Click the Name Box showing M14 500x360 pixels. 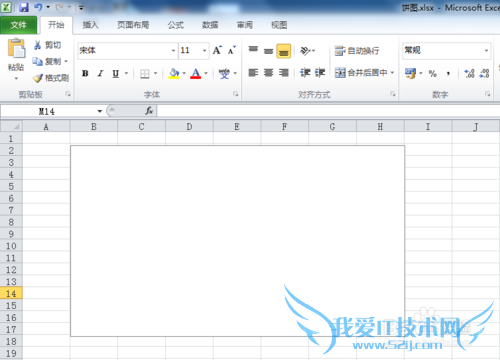(48, 111)
